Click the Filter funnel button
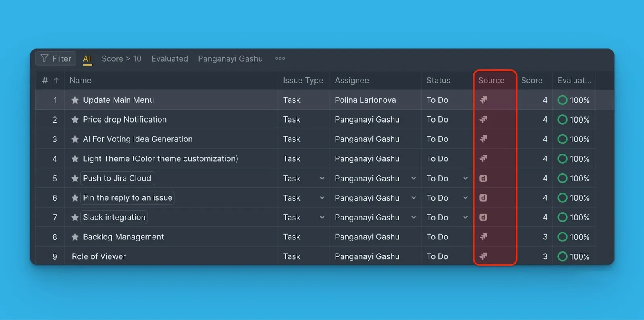This screenshot has height=320, width=644. coord(56,59)
